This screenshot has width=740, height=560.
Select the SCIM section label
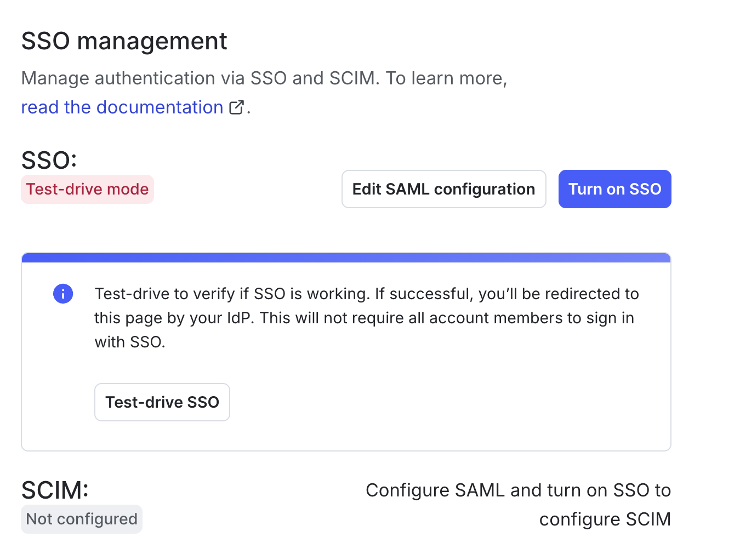[x=55, y=490]
